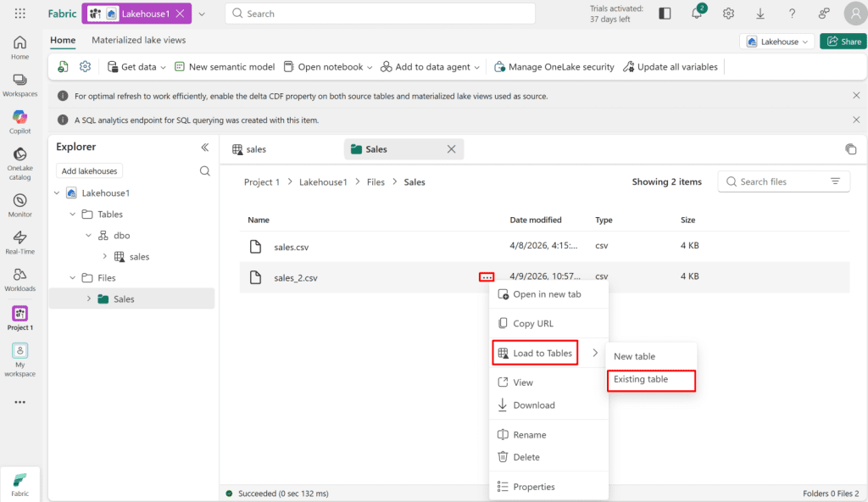
Task: Click the Share button
Action: [x=843, y=42]
